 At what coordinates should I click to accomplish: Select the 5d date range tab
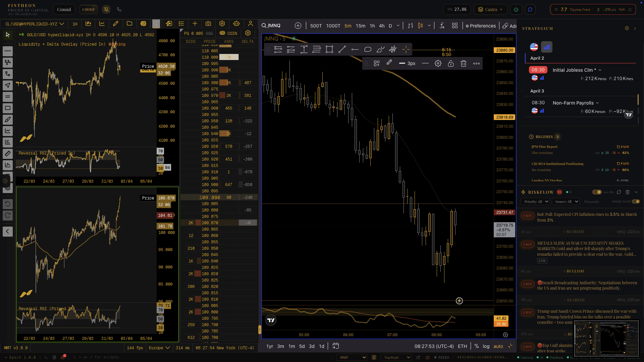pos(302,346)
